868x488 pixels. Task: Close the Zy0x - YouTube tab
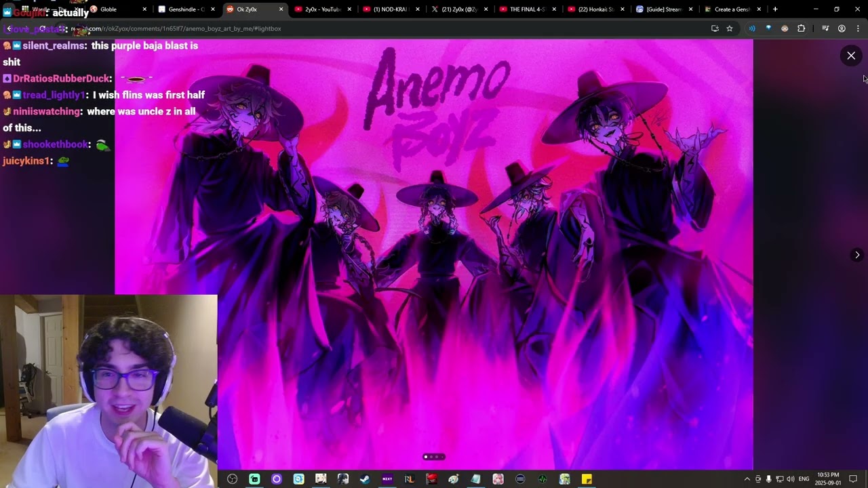[349, 9]
